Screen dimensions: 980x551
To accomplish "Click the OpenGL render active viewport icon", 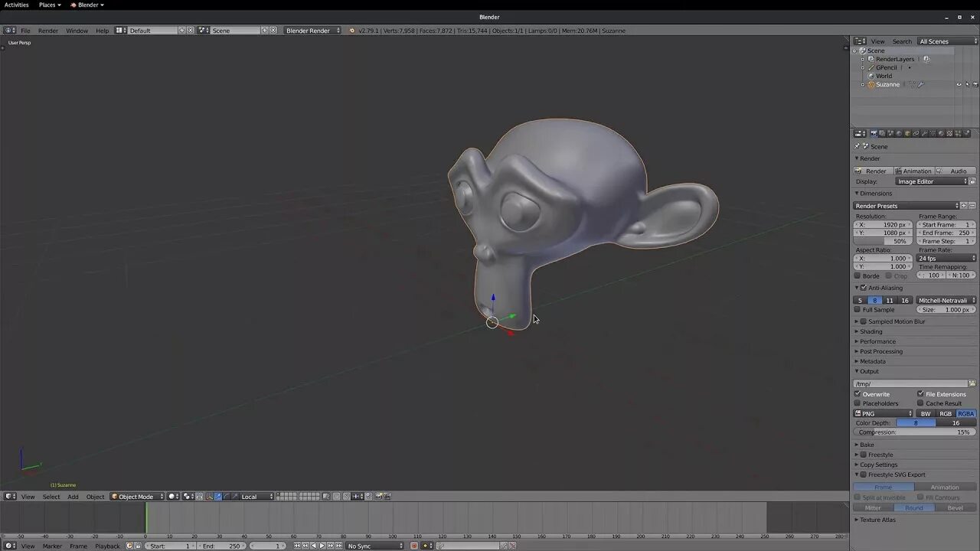I will tap(377, 497).
